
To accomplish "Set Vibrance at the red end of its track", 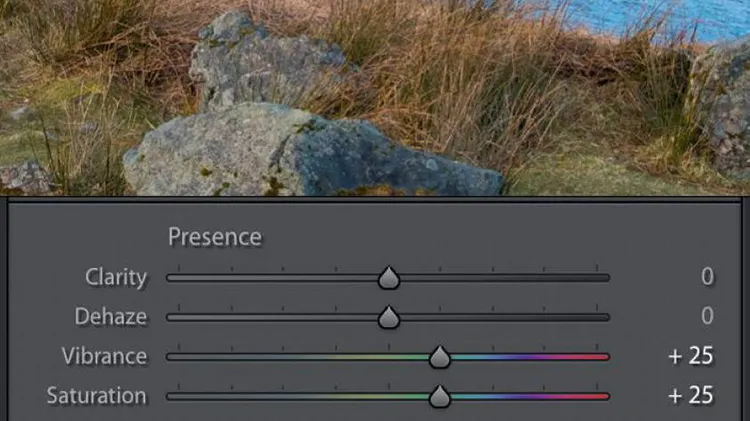I will click(606, 357).
